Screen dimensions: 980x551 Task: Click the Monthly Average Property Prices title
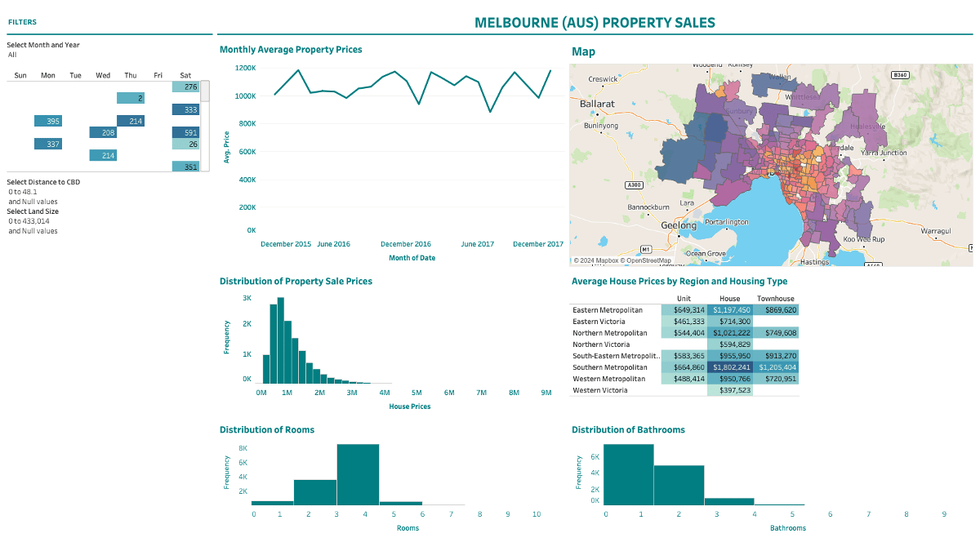291,50
